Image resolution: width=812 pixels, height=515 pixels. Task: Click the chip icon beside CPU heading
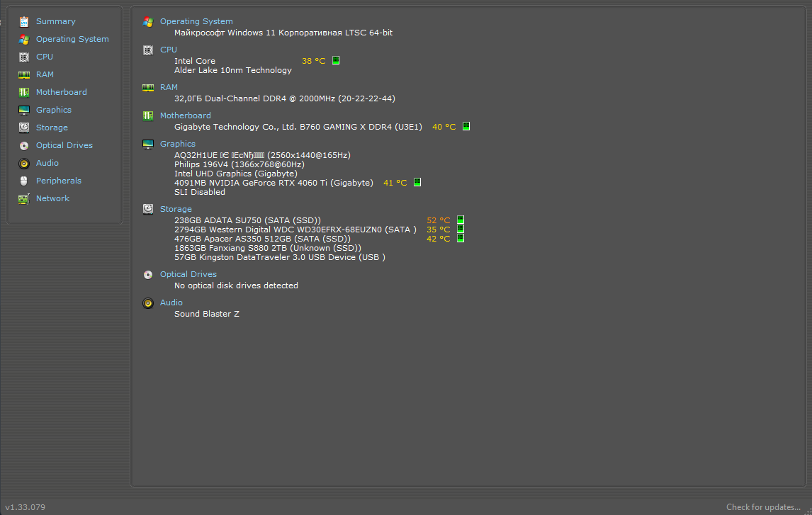point(148,50)
